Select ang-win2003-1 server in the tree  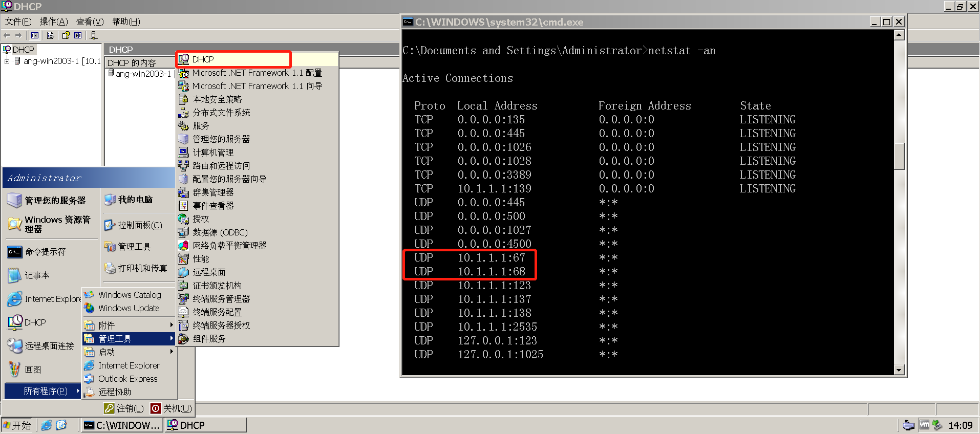pos(62,61)
